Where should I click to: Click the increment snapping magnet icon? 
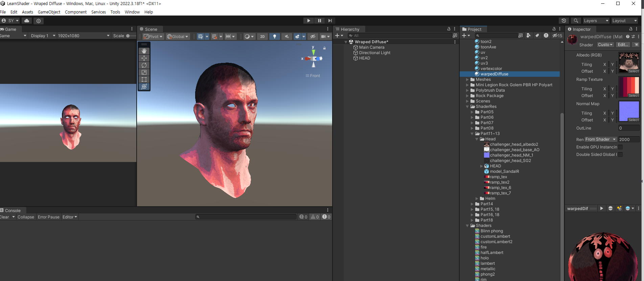[x=214, y=37]
